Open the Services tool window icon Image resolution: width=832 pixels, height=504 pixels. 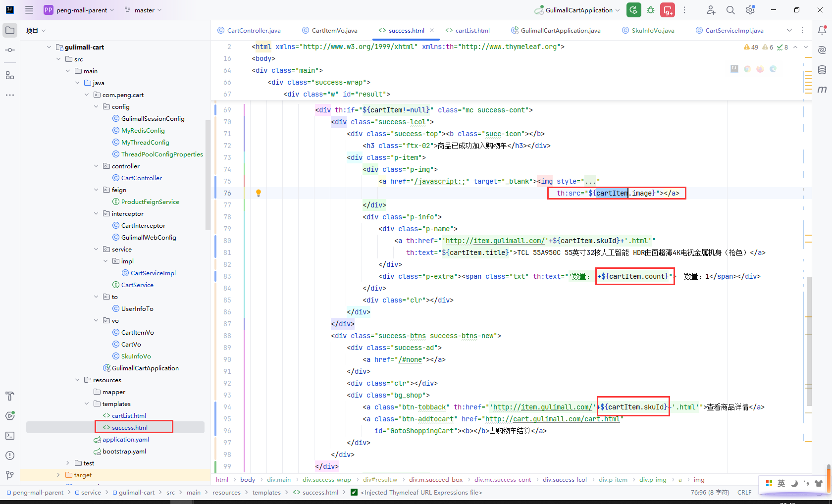(x=10, y=416)
